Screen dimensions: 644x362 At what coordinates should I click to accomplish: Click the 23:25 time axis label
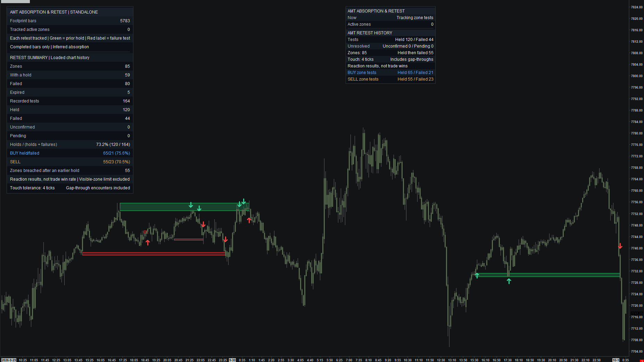(223, 360)
